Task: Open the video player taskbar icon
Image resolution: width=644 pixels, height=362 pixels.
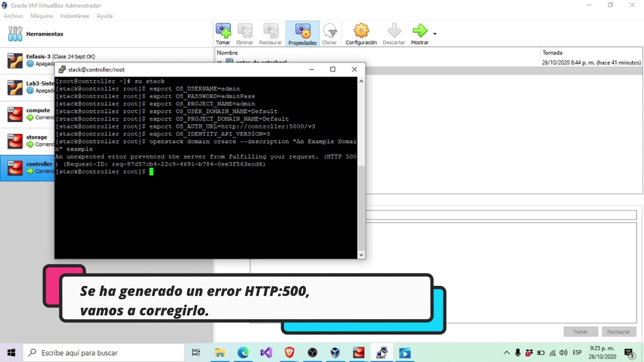Action: pyautogui.click(x=405, y=352)
